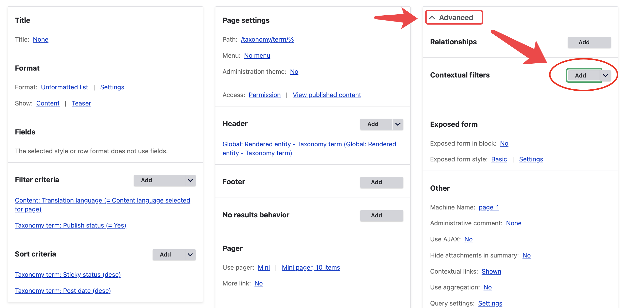Edit the page_1 machine name
Screen dimensions: 644x308
click(x=488, y=207)
